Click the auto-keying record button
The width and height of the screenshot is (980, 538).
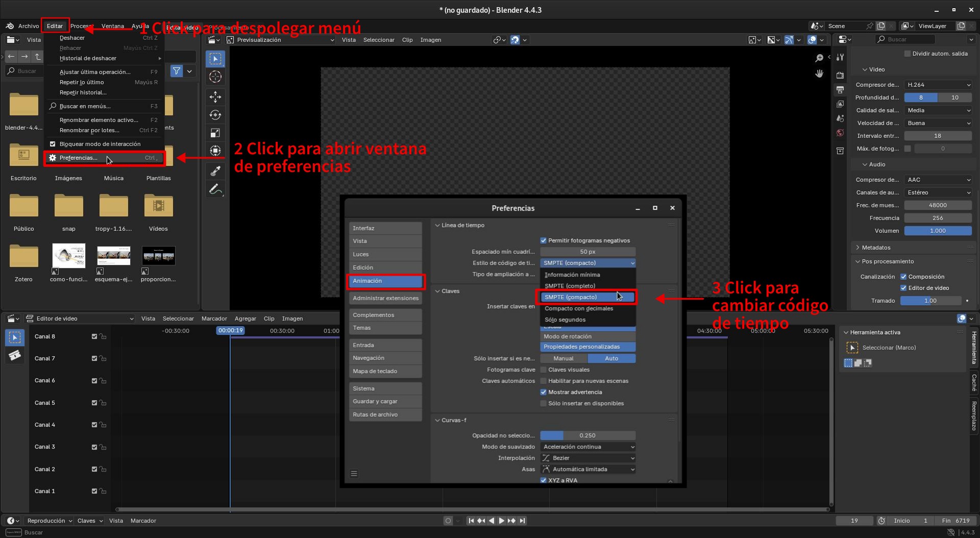tap(448, 521)
